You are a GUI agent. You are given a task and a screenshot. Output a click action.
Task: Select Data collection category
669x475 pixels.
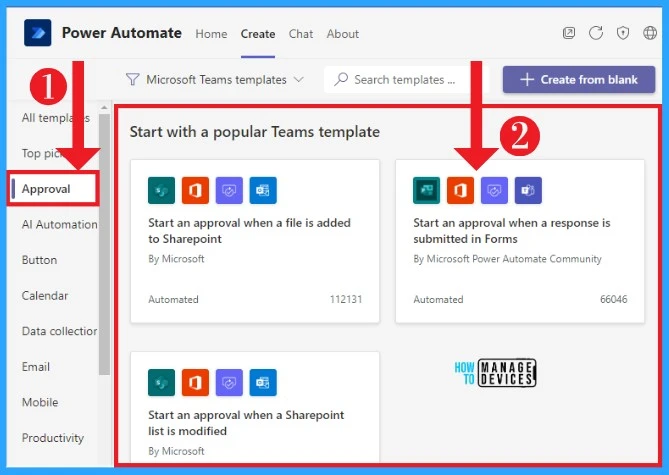[x=59, y=331]
